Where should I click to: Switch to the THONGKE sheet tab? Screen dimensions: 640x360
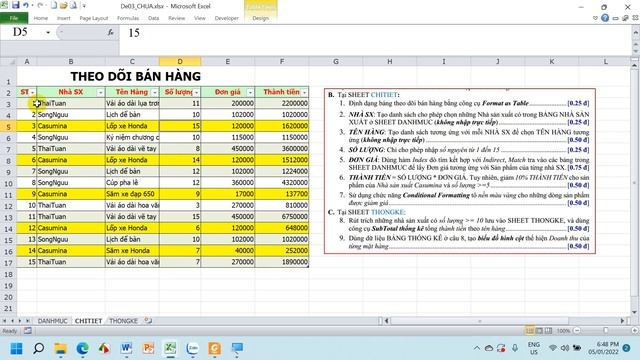coord(123,321)
